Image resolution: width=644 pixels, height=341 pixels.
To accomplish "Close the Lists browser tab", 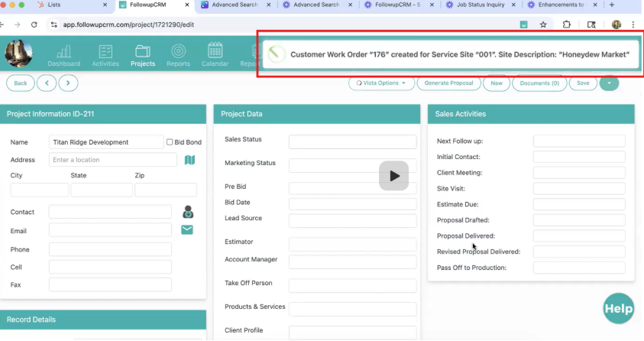I will [x=105, y=5].
